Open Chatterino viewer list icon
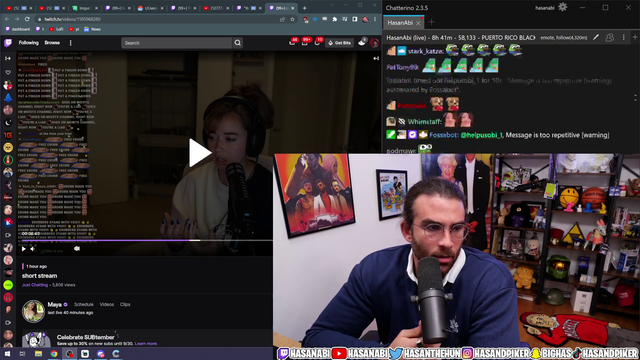640x360 pixels. coord(609,38)
